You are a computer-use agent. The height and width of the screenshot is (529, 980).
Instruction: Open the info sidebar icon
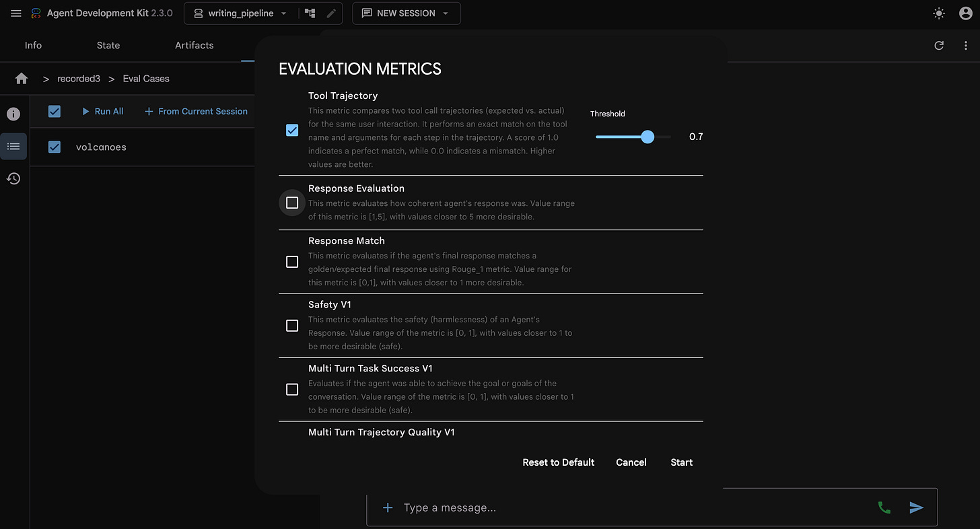(x=13, y=114)
